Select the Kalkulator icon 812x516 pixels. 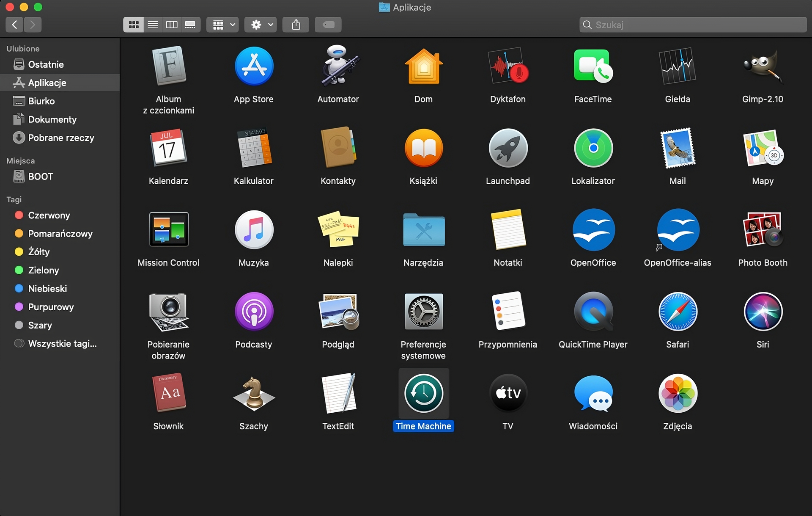tap(253, 148)
